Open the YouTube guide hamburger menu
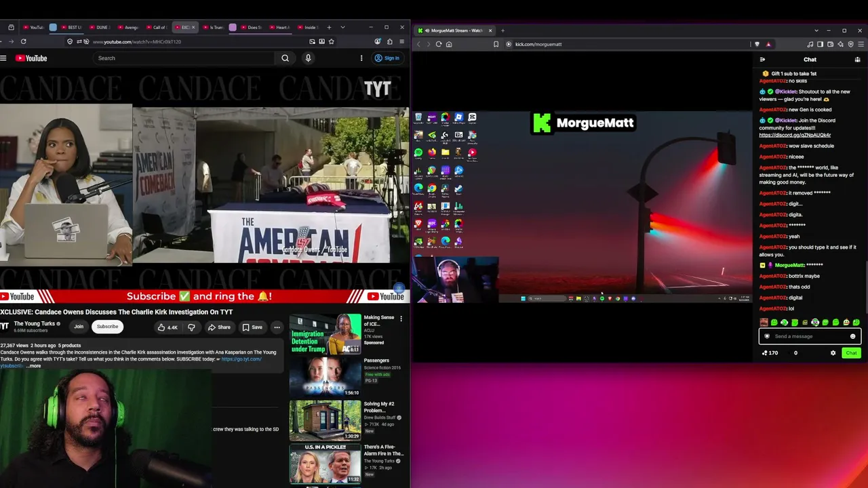The width and height of the screenshot is (868, 488). (x=3, y=58)
